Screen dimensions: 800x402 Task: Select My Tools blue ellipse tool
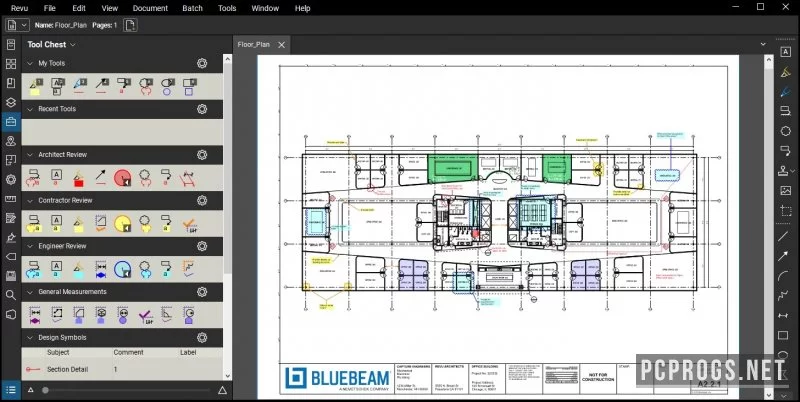point(167,87)
